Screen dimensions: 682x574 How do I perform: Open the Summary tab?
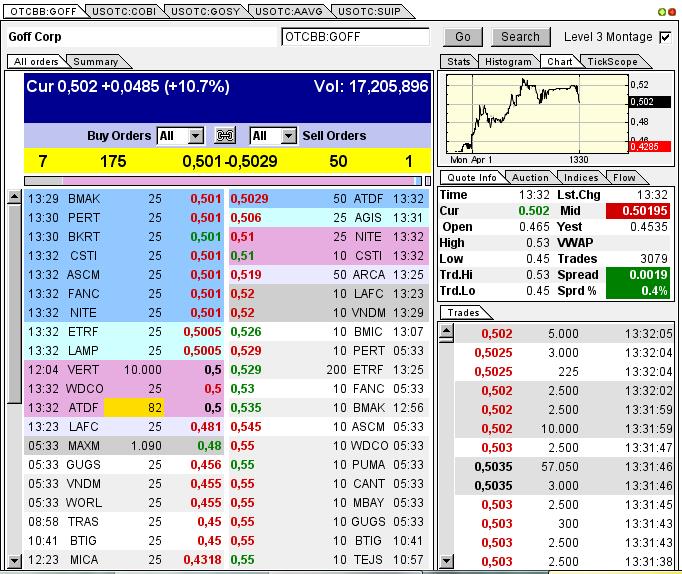96,62
